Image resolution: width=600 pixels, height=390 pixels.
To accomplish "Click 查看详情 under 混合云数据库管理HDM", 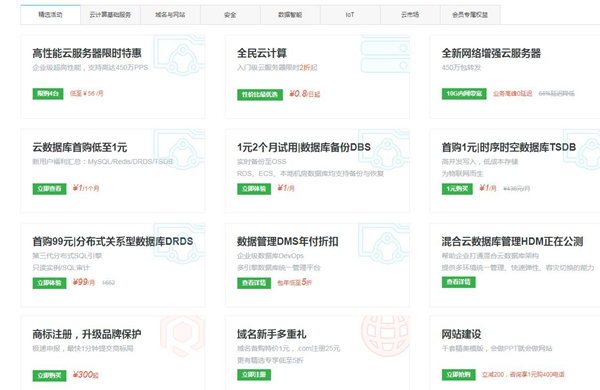I will click(x=459, y=282).
